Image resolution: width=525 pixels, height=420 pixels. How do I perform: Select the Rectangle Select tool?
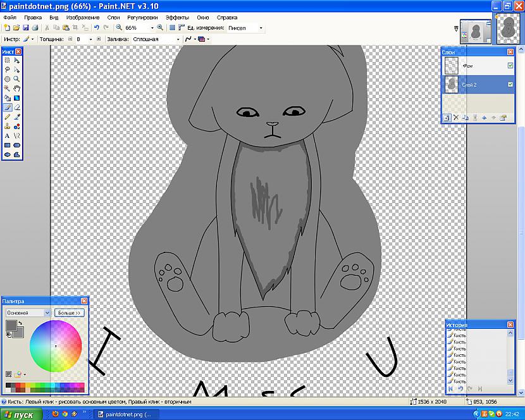click(x=7, y=60)
